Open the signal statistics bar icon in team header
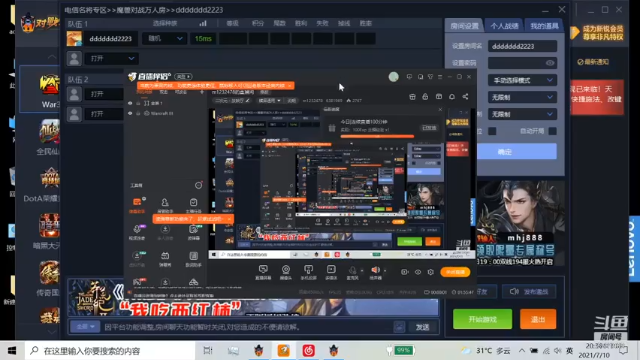 [x=203, y=23]
